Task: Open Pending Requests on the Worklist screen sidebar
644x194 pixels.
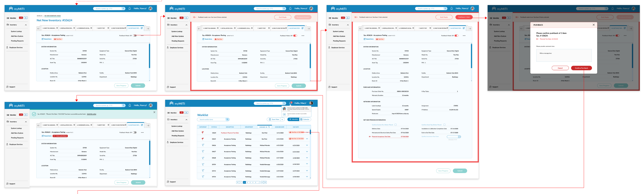Action: tap(177, 136)
